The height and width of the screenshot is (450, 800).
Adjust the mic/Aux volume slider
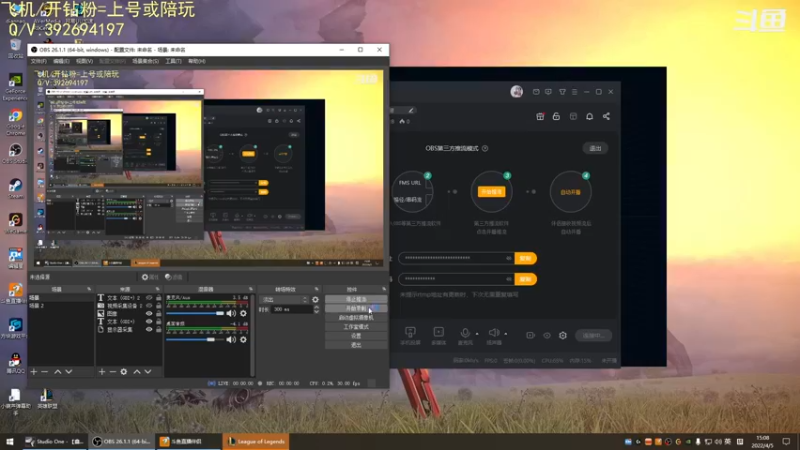194,313
